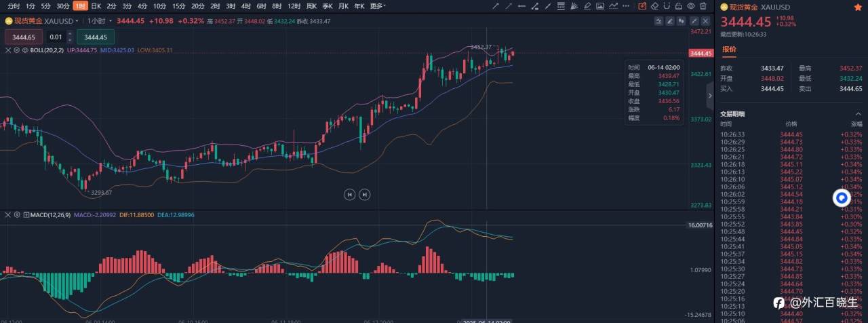Screen dimensions: 868x323
Task: Favorite XAUUSD with the orange star
Action: (858, 7)
